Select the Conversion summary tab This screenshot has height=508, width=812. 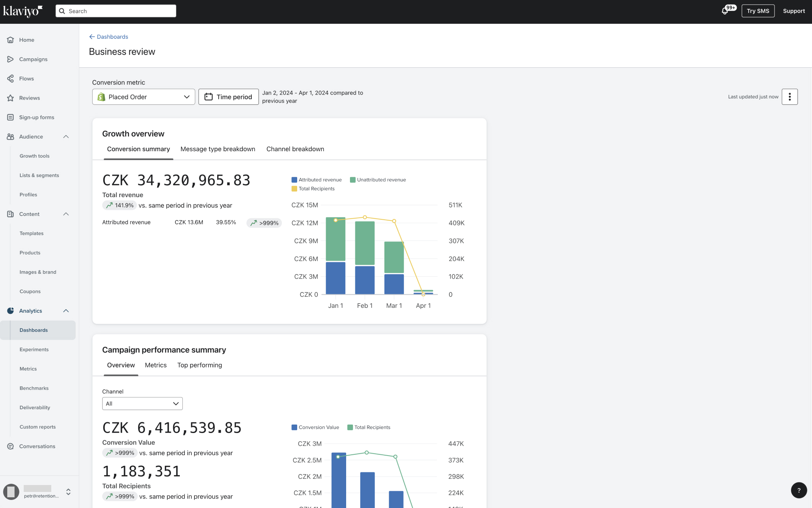(x=138, y=149)
